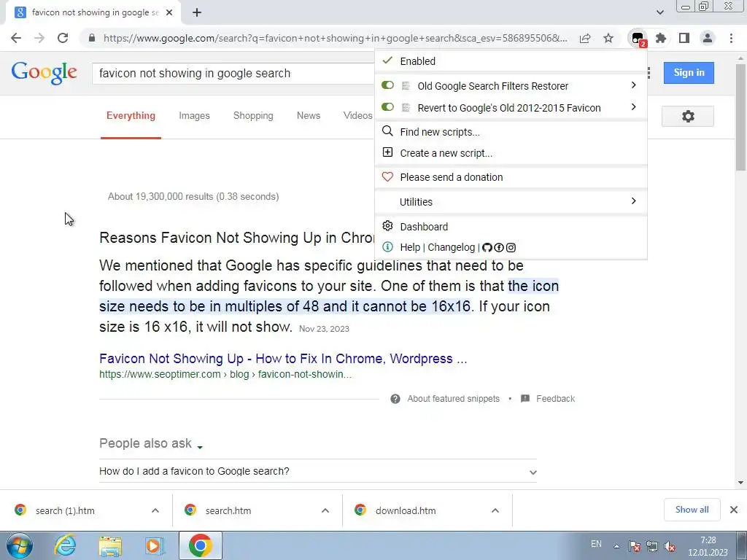The width and height of the screenshot is (747, 560).
Task: Click the forward navigation arrow
Action: [x=39, y=38]
